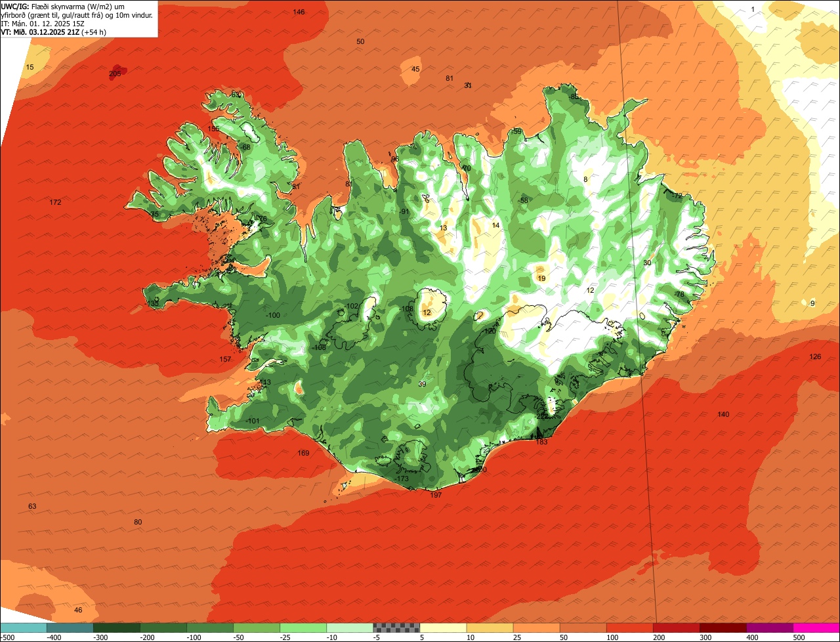Click the header line 'UWC/IG: Flæði skynvarma (W/m2) um'
This screenshot has width=840, height=642.
click(x=63, y=6)
